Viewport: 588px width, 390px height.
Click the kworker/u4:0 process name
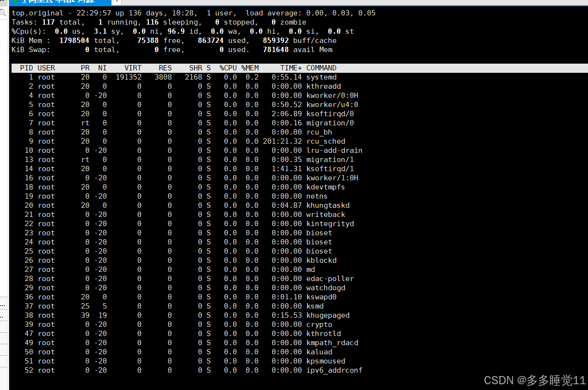click(332, 105)
